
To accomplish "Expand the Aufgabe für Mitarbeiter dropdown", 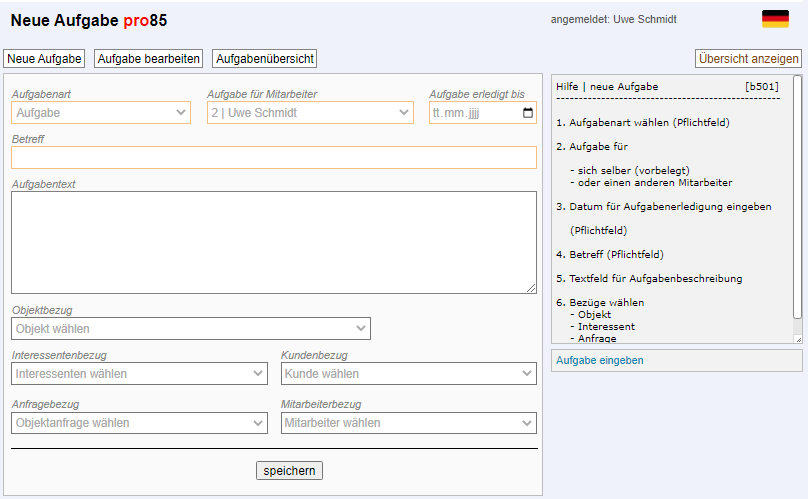I will point(310,113).
